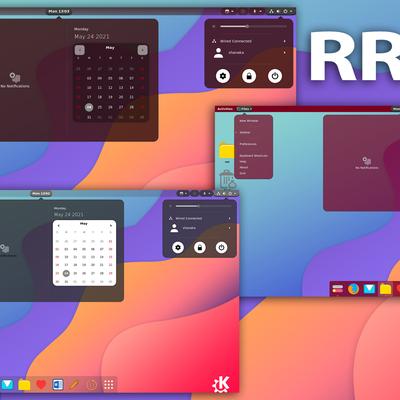Go to previous month in top dark calendar
This screenshot has width=400, height=400.
(x=79, y=50)
